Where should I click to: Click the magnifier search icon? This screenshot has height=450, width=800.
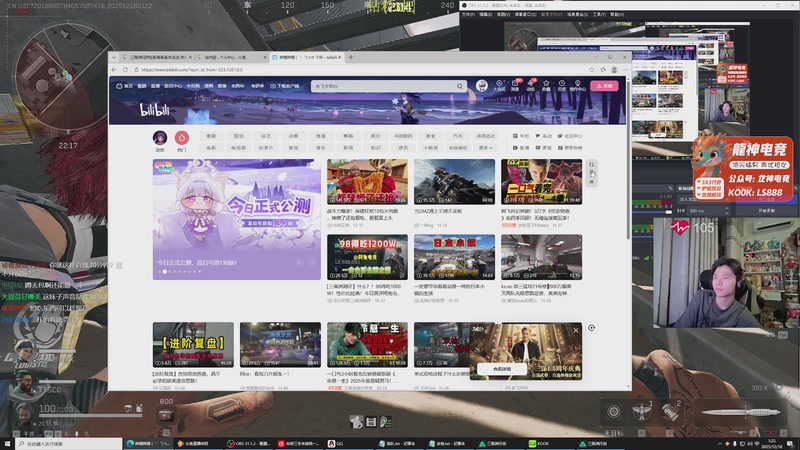(x=460, y=86)
